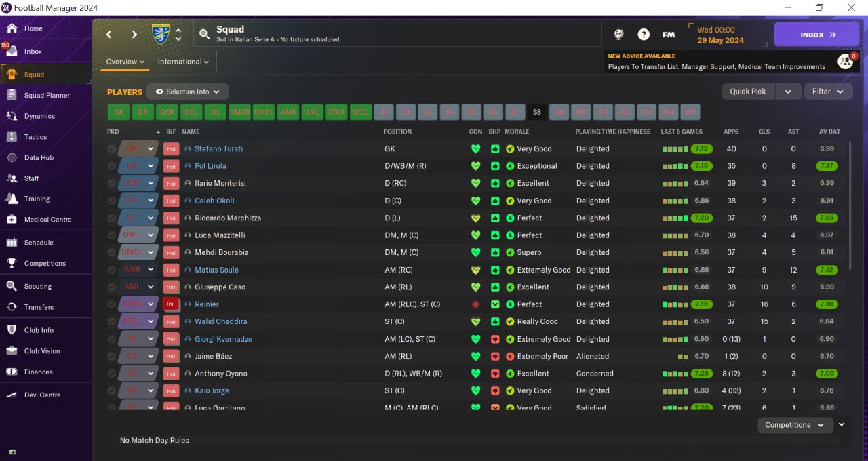Open the Dynamics sidebar icon

click(12, 116)
